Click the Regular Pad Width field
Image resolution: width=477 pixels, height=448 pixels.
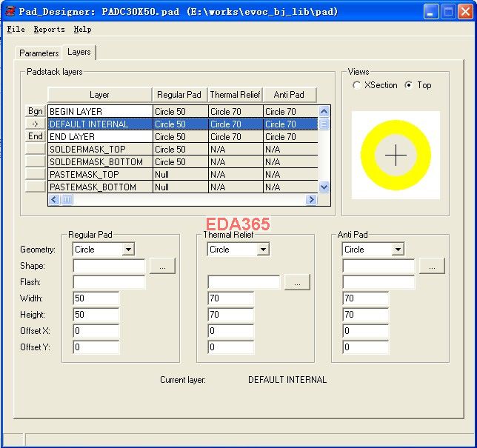pos(96,298)
